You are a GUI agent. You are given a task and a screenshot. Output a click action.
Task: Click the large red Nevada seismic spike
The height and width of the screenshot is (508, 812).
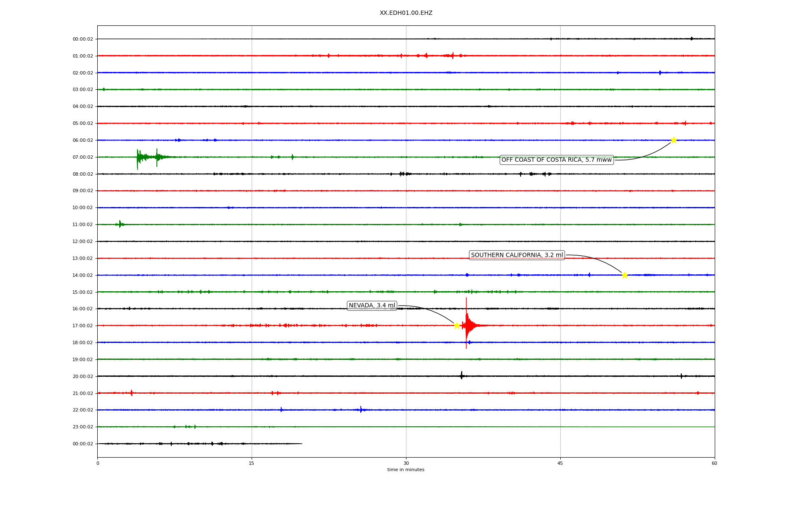pos(466,325)
